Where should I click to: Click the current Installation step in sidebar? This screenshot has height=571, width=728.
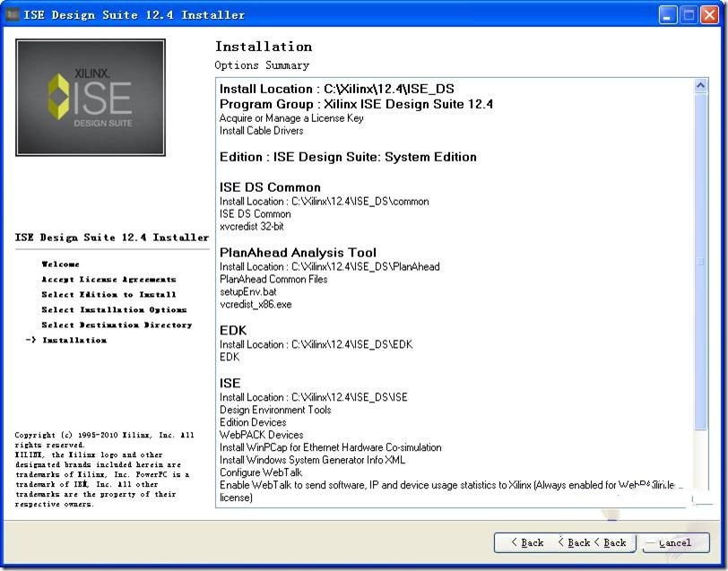pyautogui.click(x=74, y=341)
